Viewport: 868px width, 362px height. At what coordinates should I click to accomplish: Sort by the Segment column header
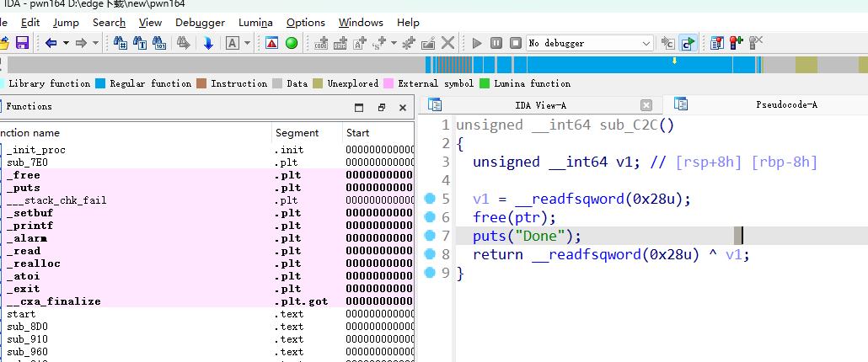[308, 133]
